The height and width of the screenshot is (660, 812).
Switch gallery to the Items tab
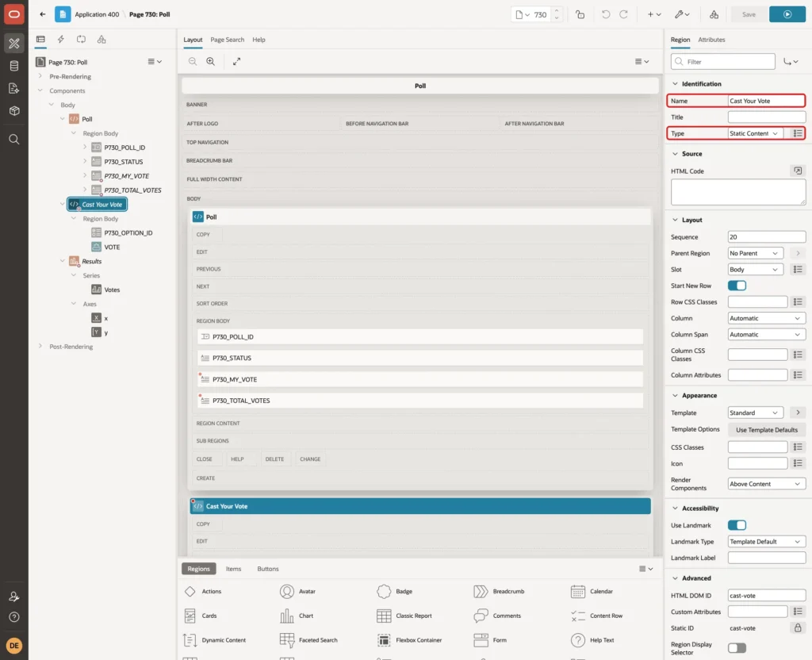tap(234, 569)
